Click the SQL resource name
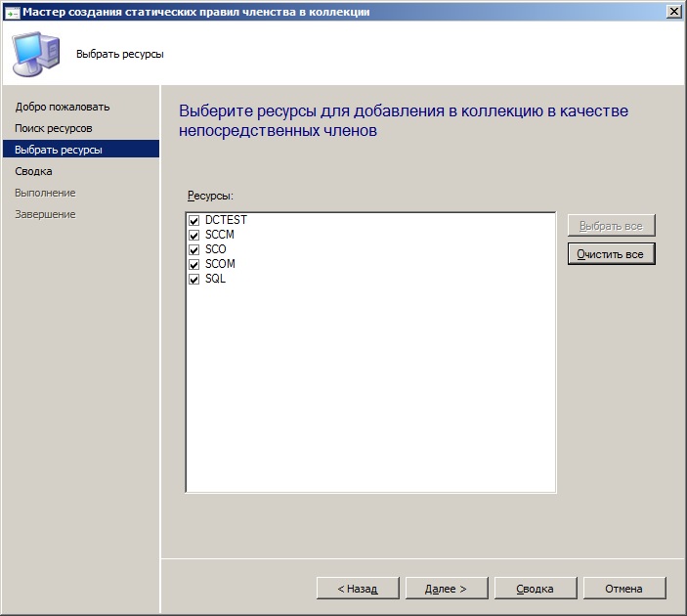 (215, 279)
